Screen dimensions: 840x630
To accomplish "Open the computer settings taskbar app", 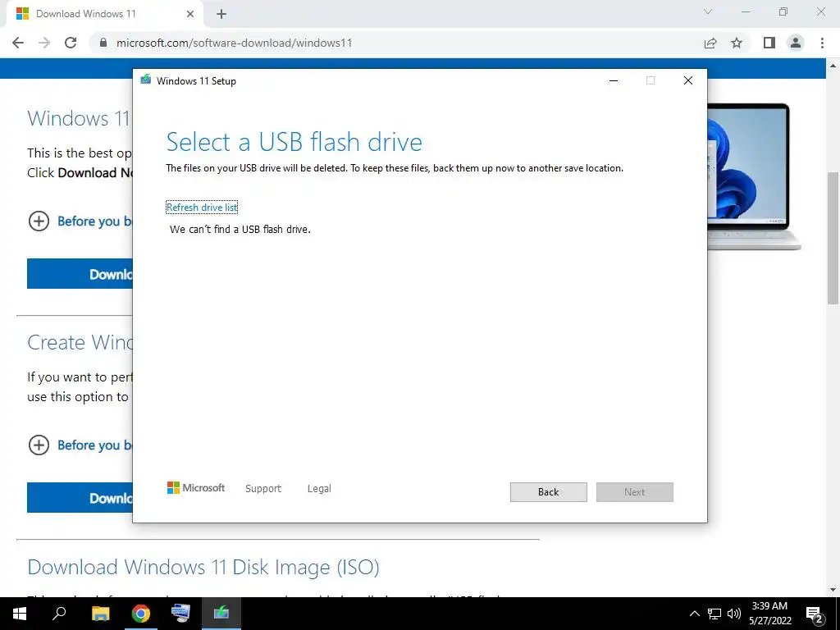I will (x=180, y=614).
